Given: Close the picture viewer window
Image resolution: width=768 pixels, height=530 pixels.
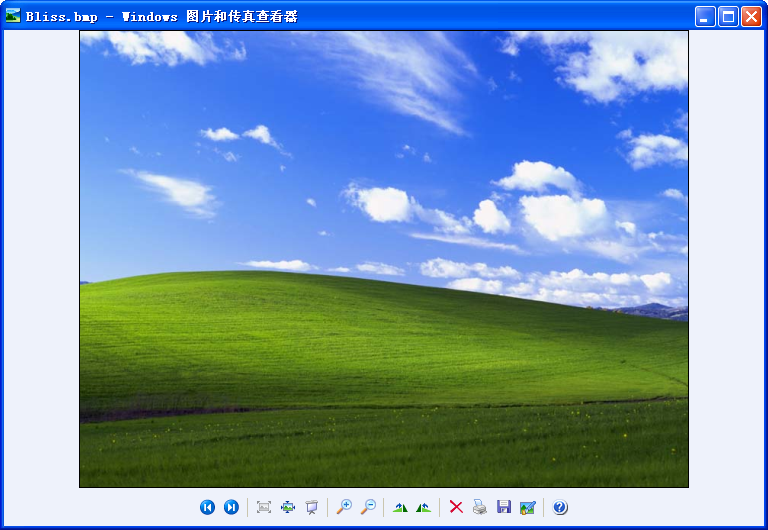Looking at the screenshot, I should tap(751, 17).
